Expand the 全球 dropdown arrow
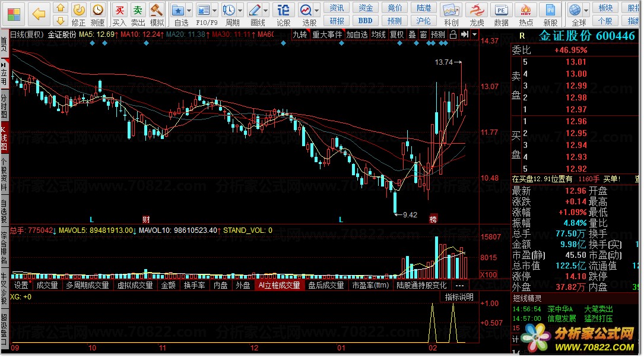Viewport: 644px width, 357px height. (586, 11)
